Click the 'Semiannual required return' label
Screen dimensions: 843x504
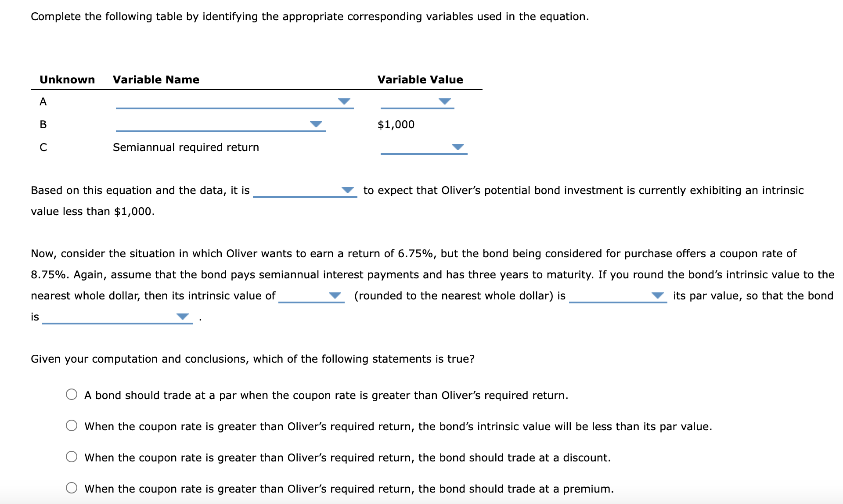(185, 147)
